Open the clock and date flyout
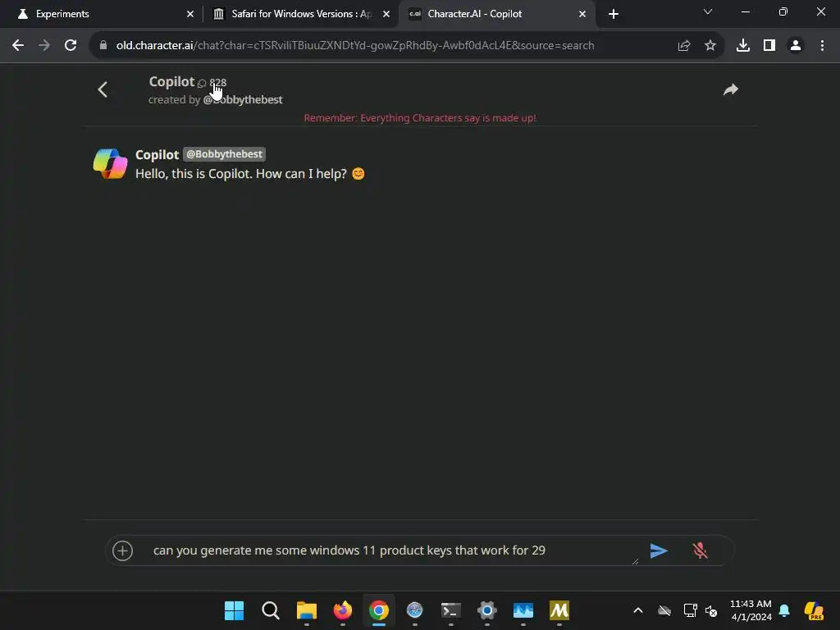 751,610
